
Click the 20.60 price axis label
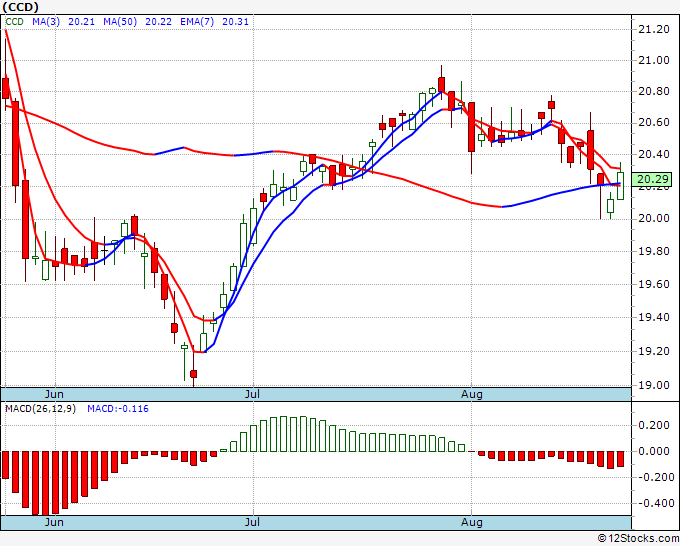coord(654,123)
